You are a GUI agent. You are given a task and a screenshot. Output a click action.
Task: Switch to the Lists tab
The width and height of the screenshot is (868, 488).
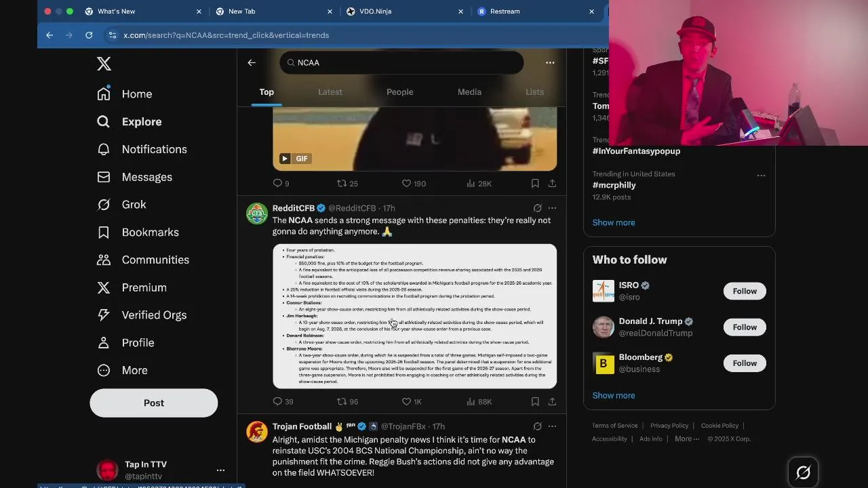534,92
